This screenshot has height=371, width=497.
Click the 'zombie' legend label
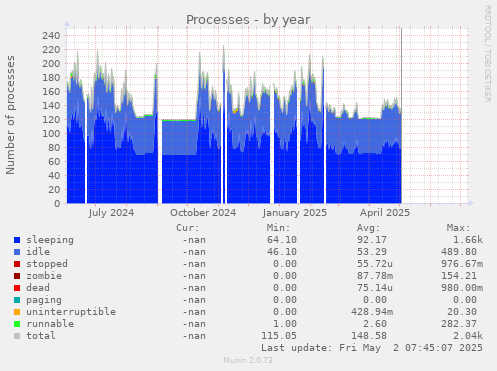(x=44, y=276)
